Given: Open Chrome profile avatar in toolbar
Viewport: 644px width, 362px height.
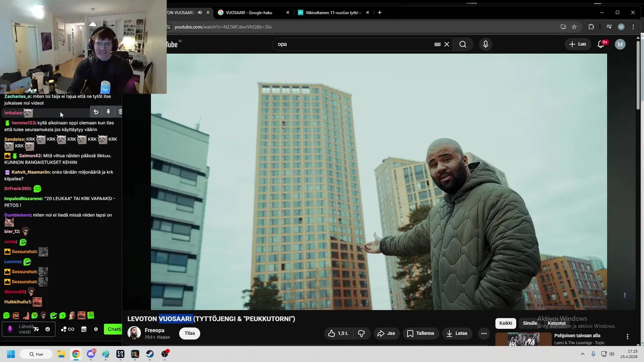Looking at the screenshot, I should 621,27.
